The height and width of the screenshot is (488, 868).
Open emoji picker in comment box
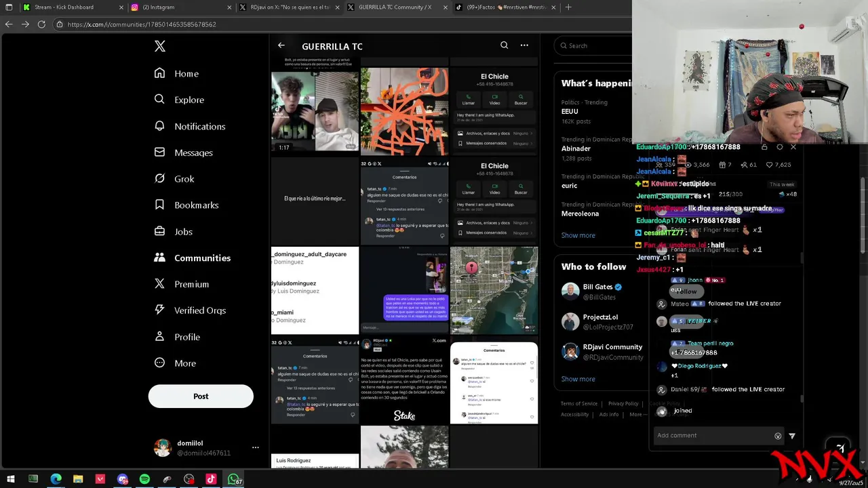[778, 436]
